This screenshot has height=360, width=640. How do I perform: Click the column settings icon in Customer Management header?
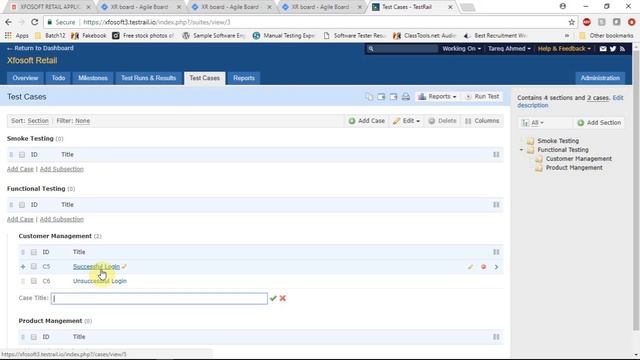(x=496, y=252)
